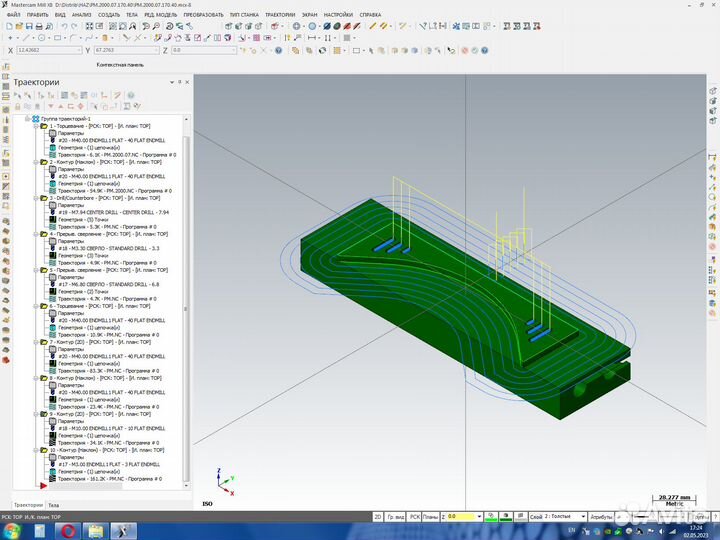The width and height of the screenshot is (720, 540).
Task: Open the Y coordinate dropdown
Action: 157,51
